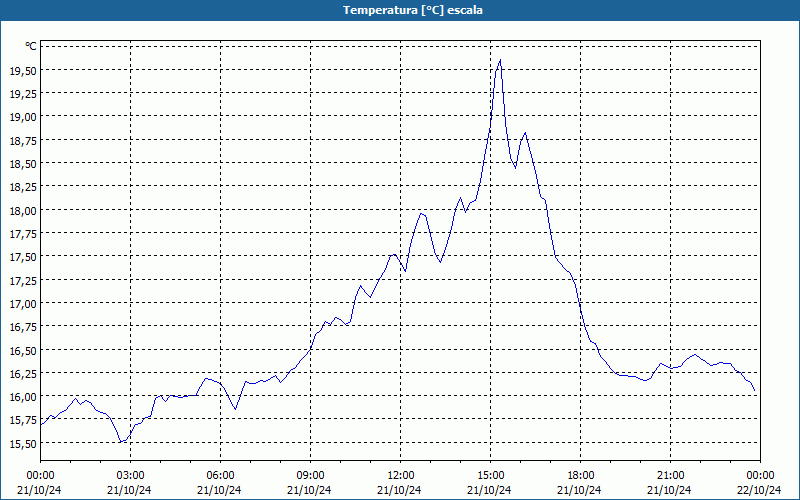Select the '19,50' y-axis label
The image size is (800, 500).
(x=23, y=70)
